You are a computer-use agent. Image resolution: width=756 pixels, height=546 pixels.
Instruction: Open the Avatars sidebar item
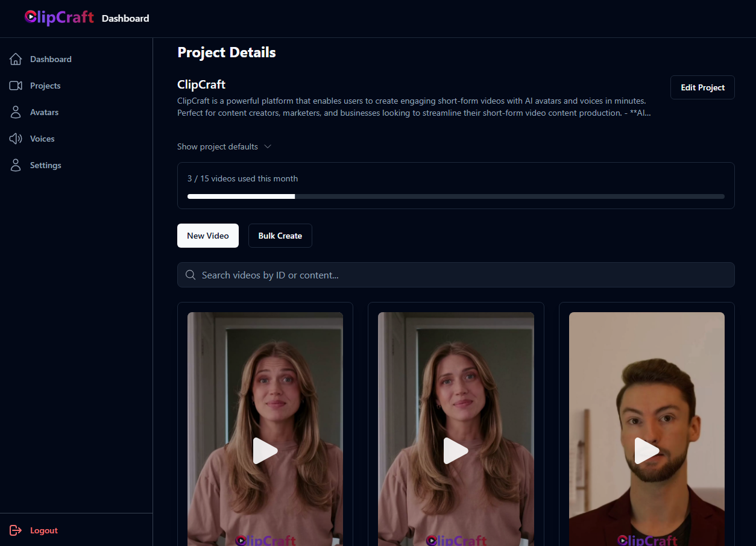coord(76,112)
